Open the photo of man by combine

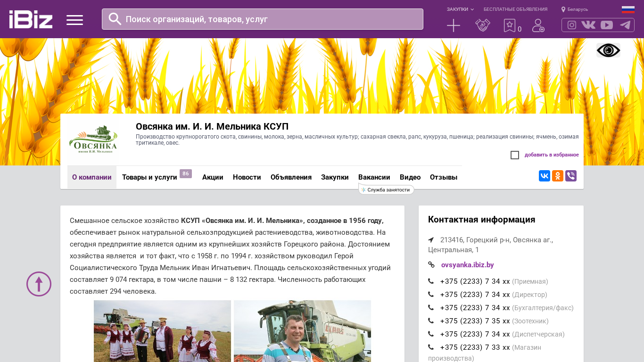[302, 331]
